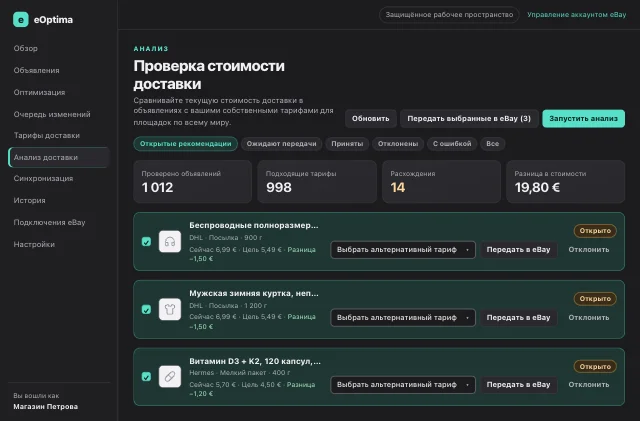The height and width of the screenshot is (421, 640).
Task: Go to Тарифы доставки page
Action: coord(47,135)
